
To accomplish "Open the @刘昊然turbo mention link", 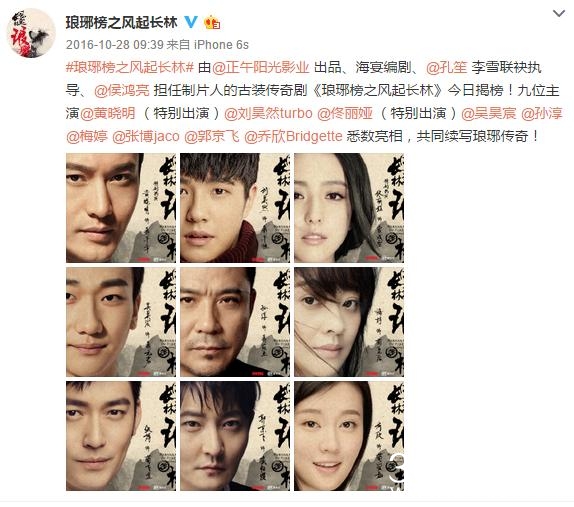I will click(x=268, y=113).
